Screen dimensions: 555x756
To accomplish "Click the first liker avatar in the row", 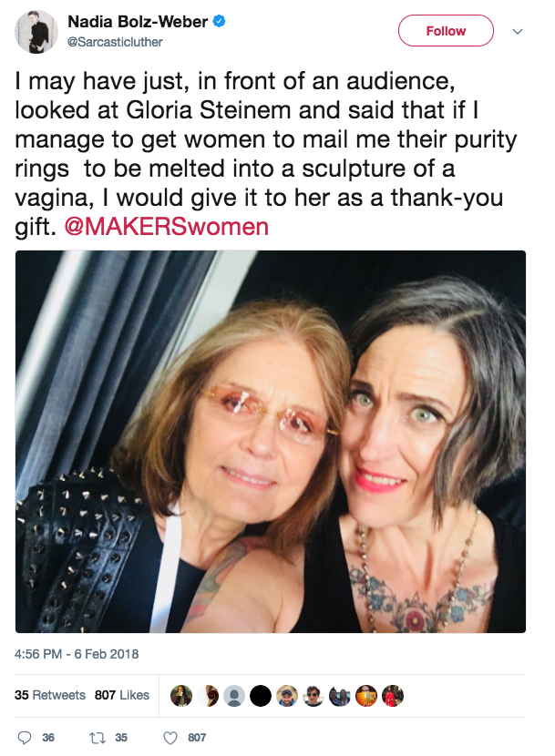I will coord(181,696).
